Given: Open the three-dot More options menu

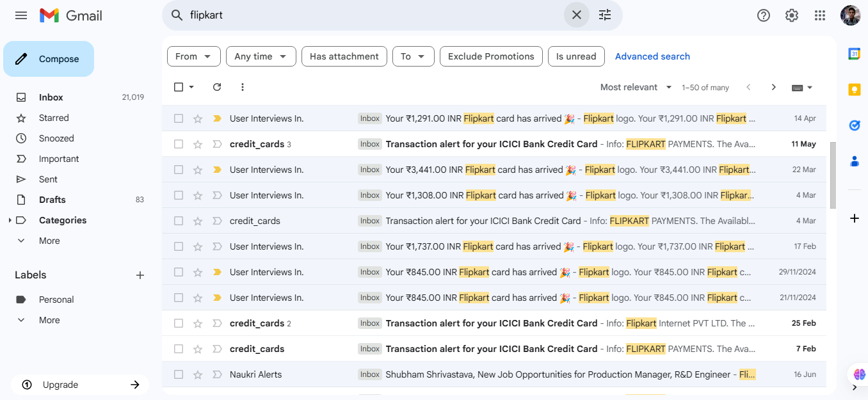Looking at the screenshot, I should [x=242, y=87].
